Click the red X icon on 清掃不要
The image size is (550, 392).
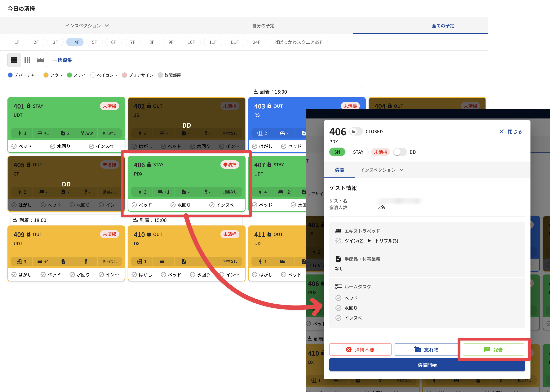coord(348,350)
